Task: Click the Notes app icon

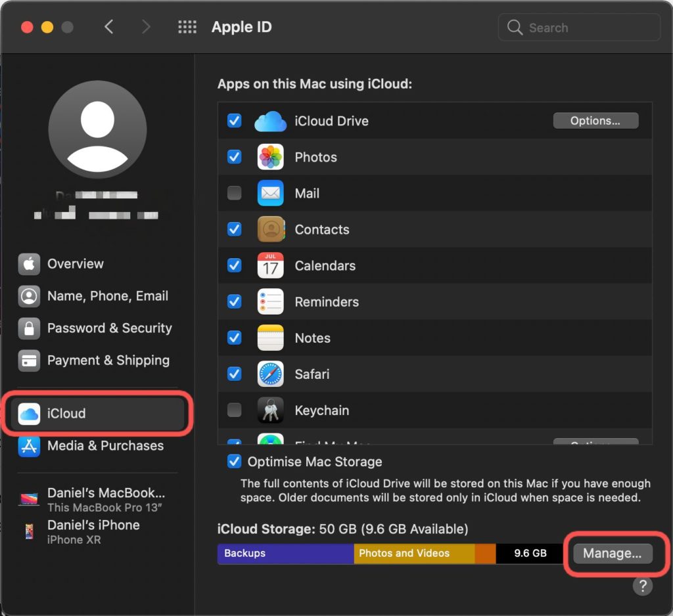Action: point(270,338)
